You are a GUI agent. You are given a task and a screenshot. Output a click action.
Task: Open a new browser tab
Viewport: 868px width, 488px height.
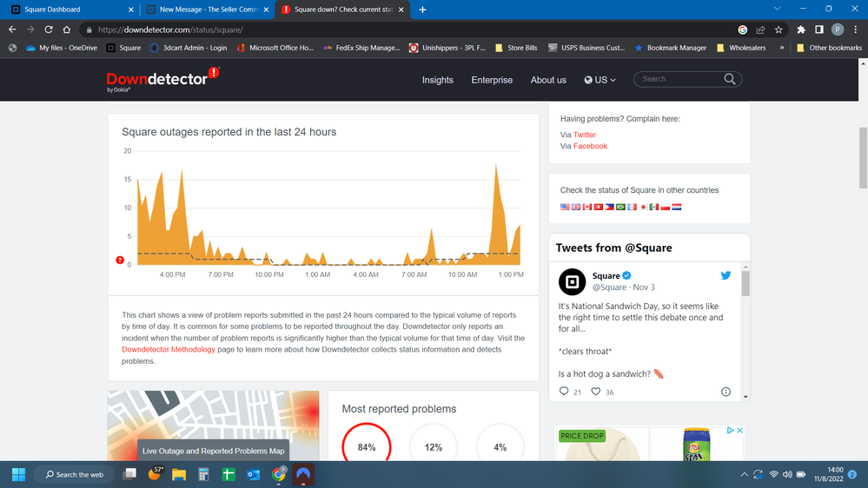pos(422,10)
